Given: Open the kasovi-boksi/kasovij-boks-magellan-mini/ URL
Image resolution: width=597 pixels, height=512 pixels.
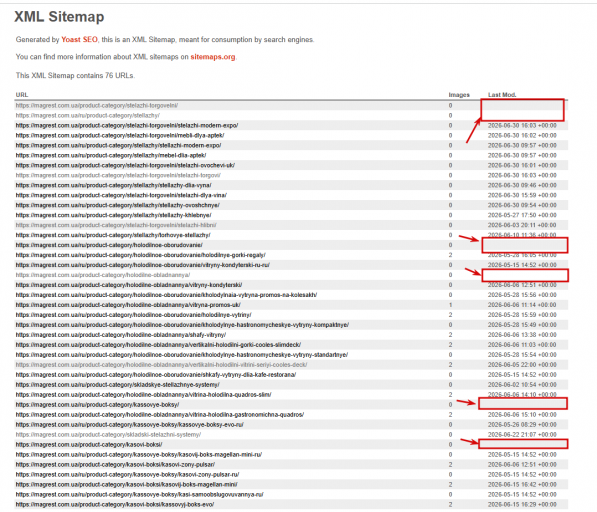Looking at the screenshot, I should pyautogui.click(x=126, y=485).
